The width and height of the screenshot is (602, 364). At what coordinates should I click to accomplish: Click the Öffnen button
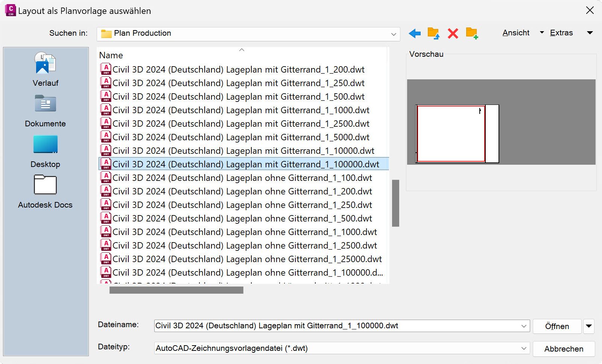(557, 326)
